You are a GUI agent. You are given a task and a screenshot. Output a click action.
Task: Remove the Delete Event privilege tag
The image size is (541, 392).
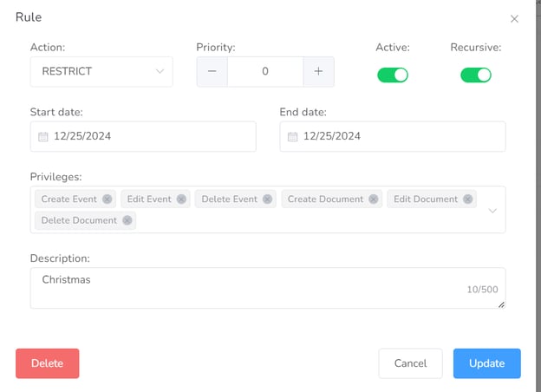pos(267,199)
